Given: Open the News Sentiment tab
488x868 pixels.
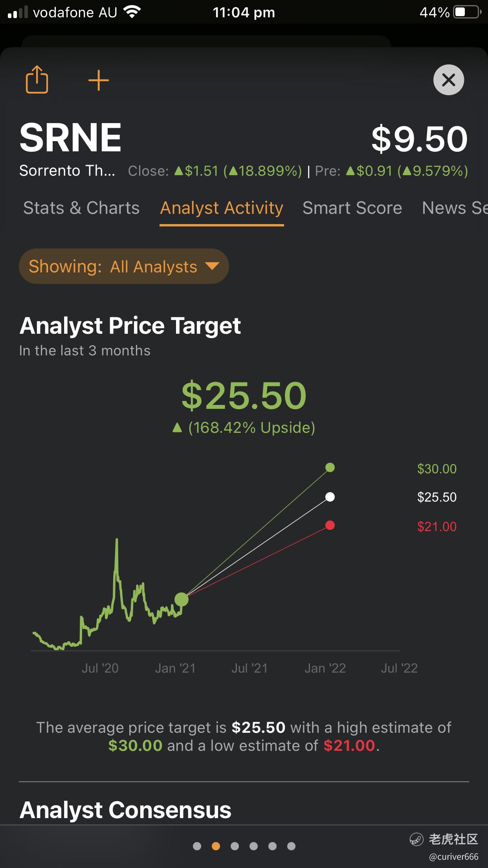Looking at the screenshot, I should point(455,208).
